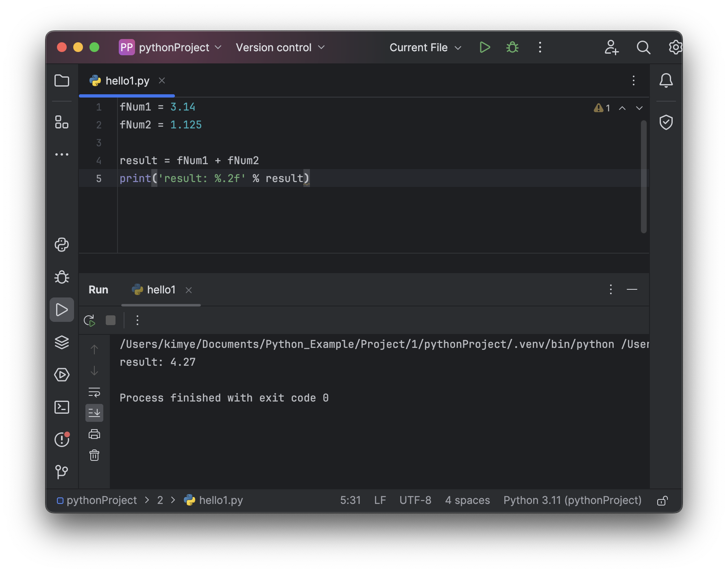Hide the Run tool window
Screen dimensions: 728x573
[x=632, y=289]
